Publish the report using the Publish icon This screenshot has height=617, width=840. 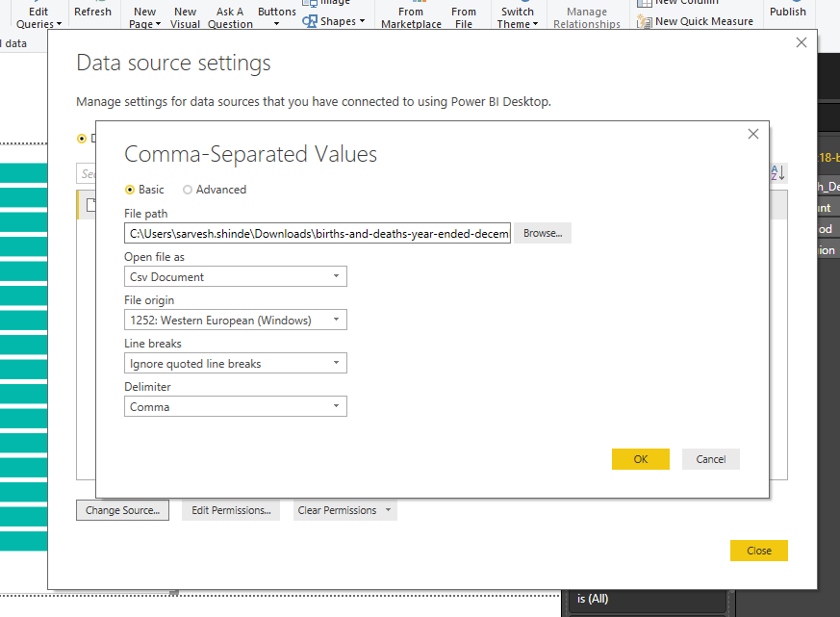[787, 11]
